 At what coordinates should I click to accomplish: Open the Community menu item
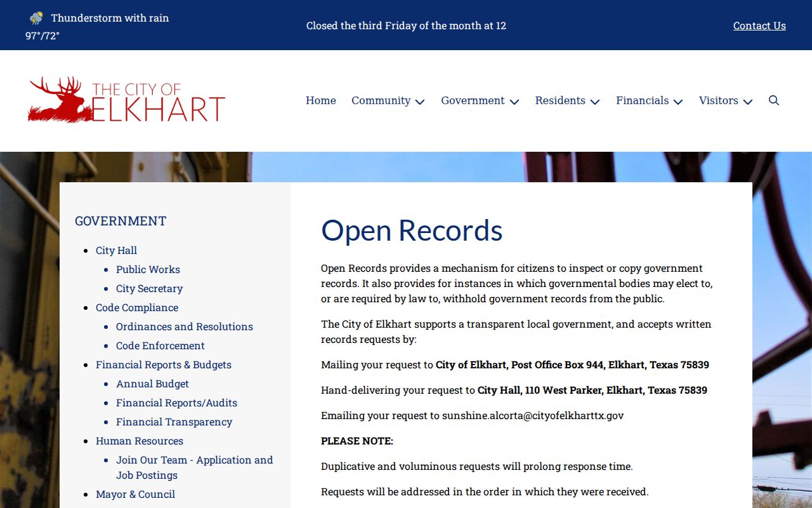click(381, 100)
